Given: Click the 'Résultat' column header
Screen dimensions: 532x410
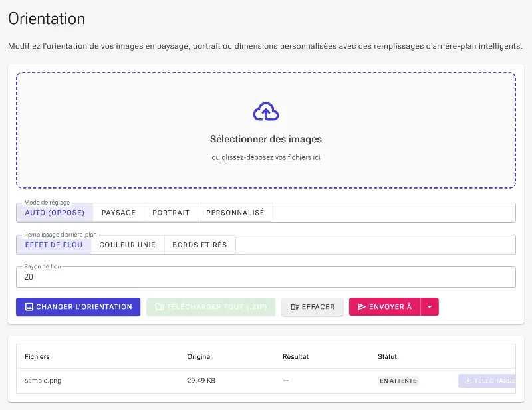Looking at the screenshot, I should click(295, 356).
